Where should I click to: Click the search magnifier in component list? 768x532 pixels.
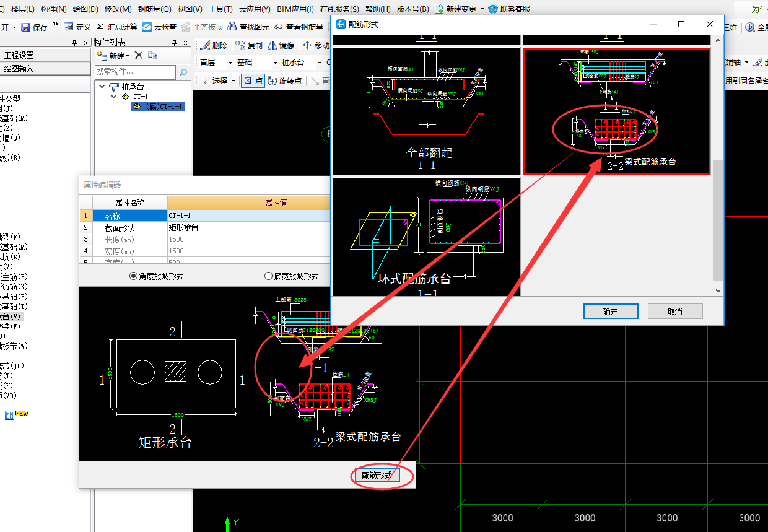183,72
